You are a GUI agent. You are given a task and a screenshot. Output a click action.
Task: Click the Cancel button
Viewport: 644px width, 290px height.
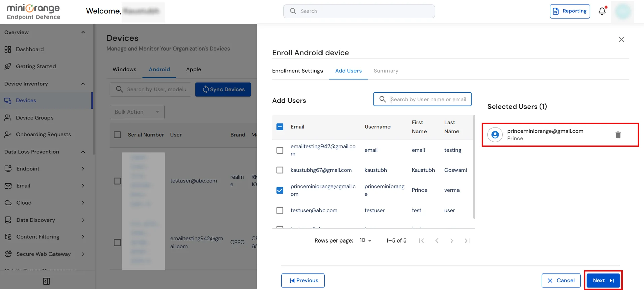point(561,280)
